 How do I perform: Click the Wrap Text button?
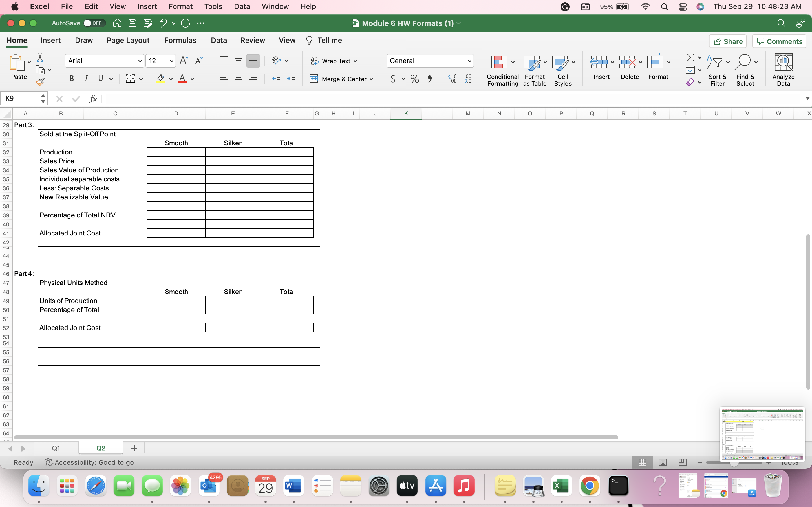[334, 61]
